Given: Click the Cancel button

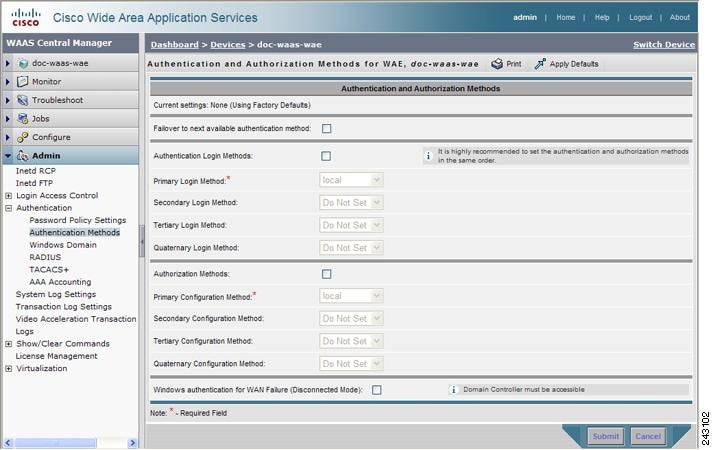Looking at the screenshot, I should tap(648, 436).
